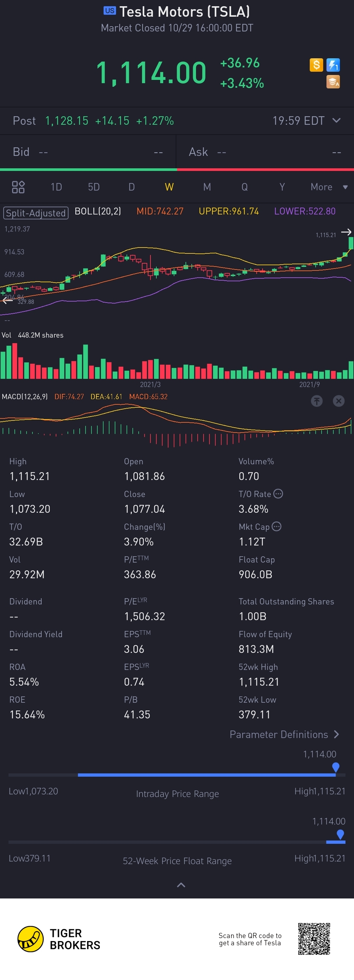
Task: Switch to the 5D chart tab
Action: 94,187
